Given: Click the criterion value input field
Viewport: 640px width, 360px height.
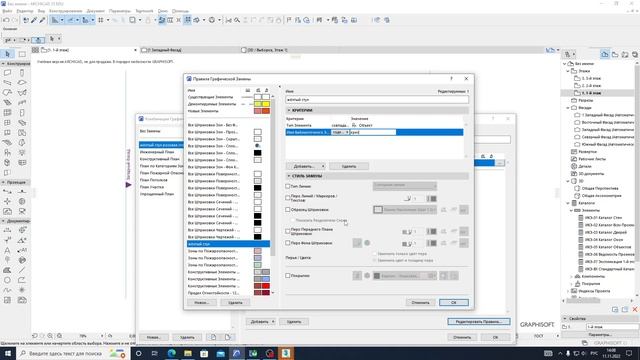Looking at the screenshot, I should tap(373, 132).
